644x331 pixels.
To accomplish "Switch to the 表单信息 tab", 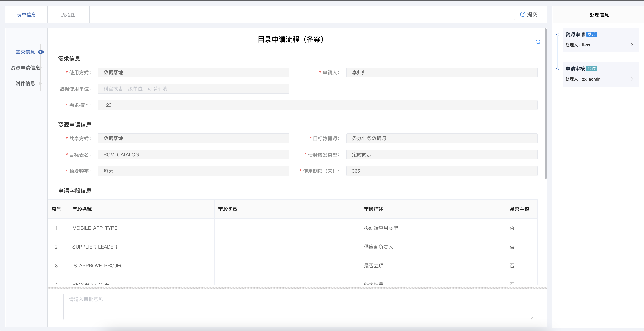I will point(26,15).
